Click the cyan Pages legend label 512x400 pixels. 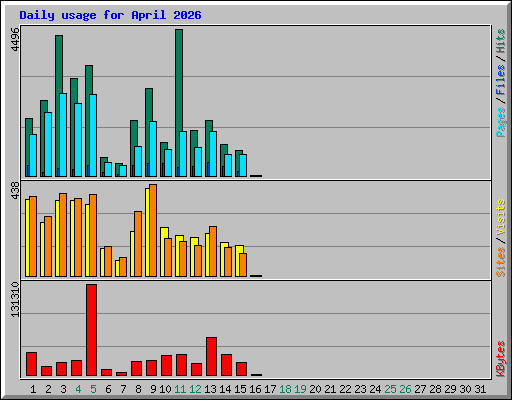[501, 122]
